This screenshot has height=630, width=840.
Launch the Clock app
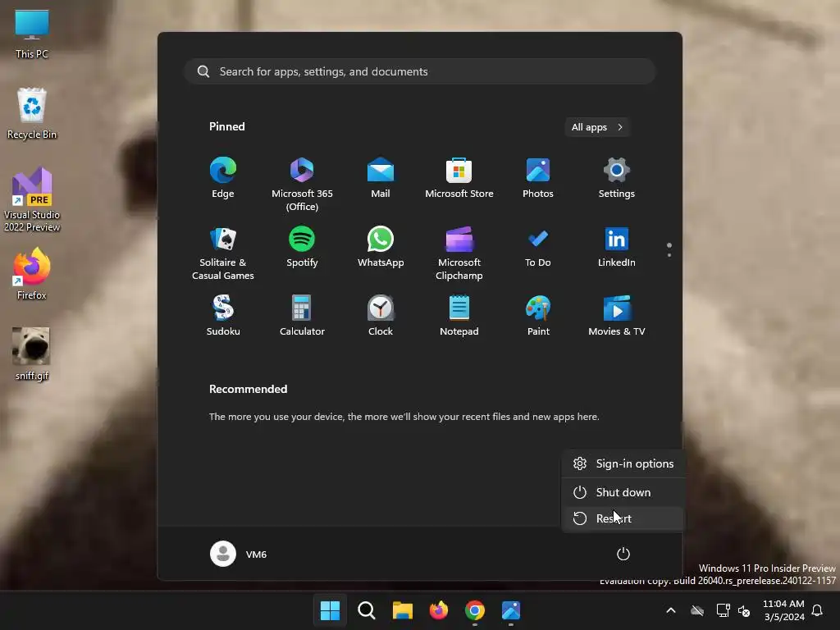[x=381, y=316]
